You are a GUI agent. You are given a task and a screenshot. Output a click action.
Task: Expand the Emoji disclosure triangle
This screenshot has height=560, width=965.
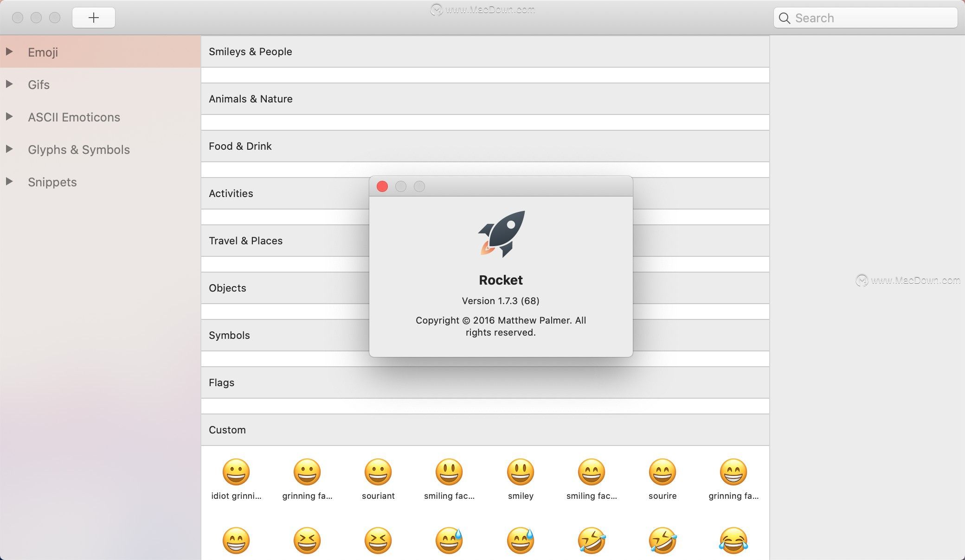tap(9, 51)
